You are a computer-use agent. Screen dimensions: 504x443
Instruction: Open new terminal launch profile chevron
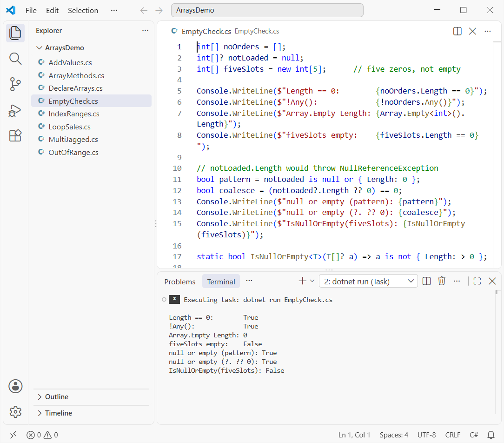click(x=312, y=281)
